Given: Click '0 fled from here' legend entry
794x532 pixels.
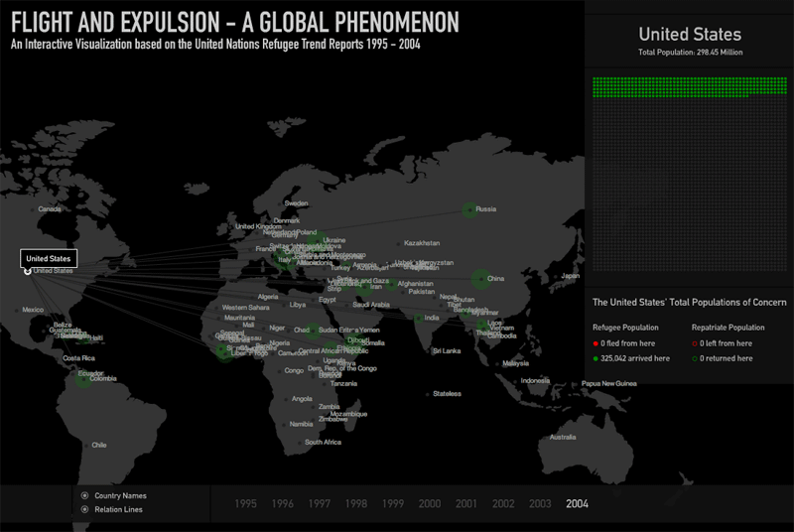Looking at the screenshot, I should click(624, 343).
